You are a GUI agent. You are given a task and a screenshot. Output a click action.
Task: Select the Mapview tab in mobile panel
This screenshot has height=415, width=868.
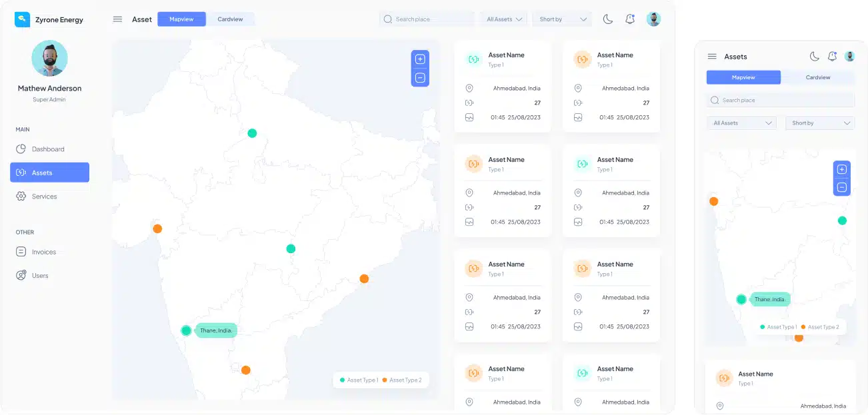point(743,77)
